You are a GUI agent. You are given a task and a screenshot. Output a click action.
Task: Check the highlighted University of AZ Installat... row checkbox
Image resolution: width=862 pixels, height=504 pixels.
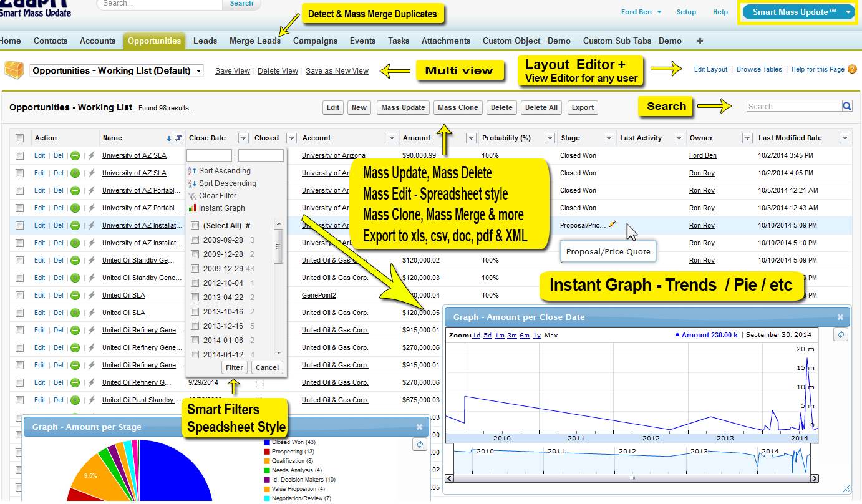point(19,225)
